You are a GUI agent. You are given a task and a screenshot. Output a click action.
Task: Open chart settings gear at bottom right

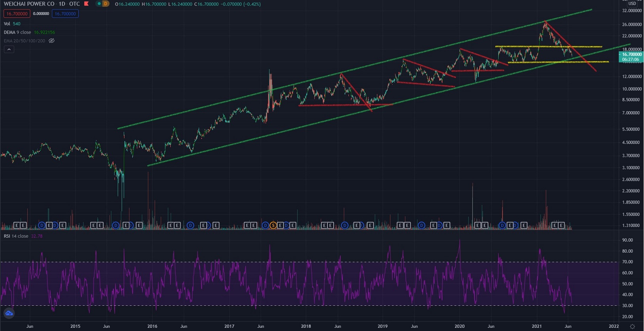point(632,327)
